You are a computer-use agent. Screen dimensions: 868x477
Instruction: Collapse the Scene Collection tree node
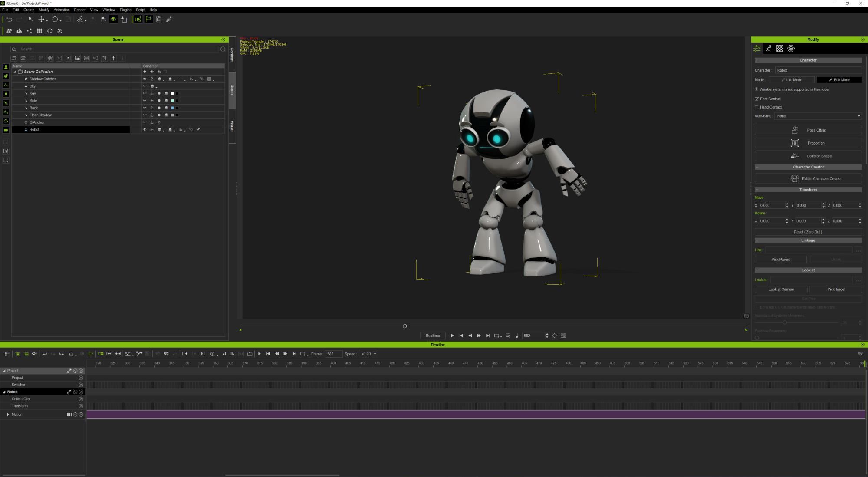pos(15,72)
